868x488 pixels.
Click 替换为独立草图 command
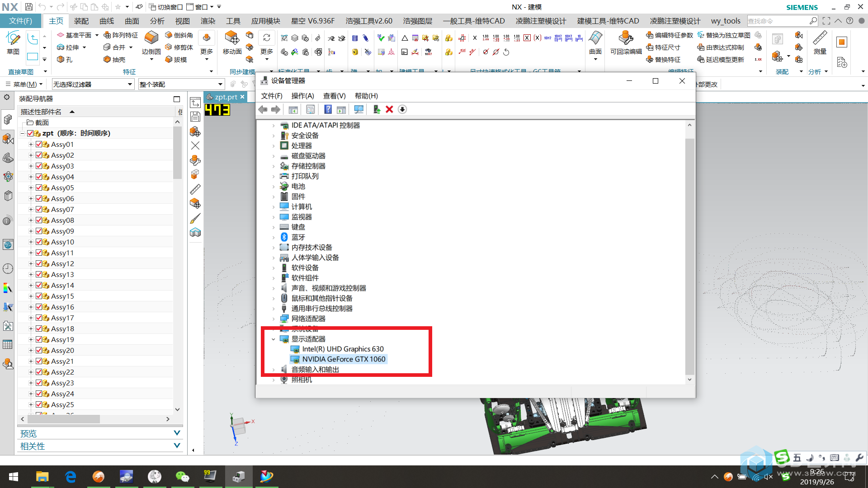click(724, 35)
